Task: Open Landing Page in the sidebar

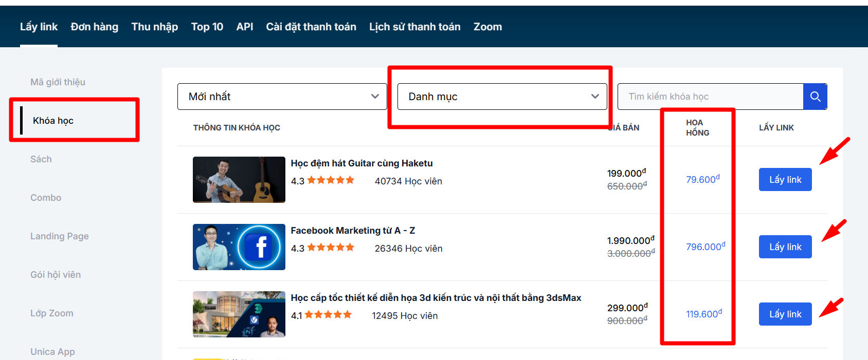Action: click(x=59, y=236)
